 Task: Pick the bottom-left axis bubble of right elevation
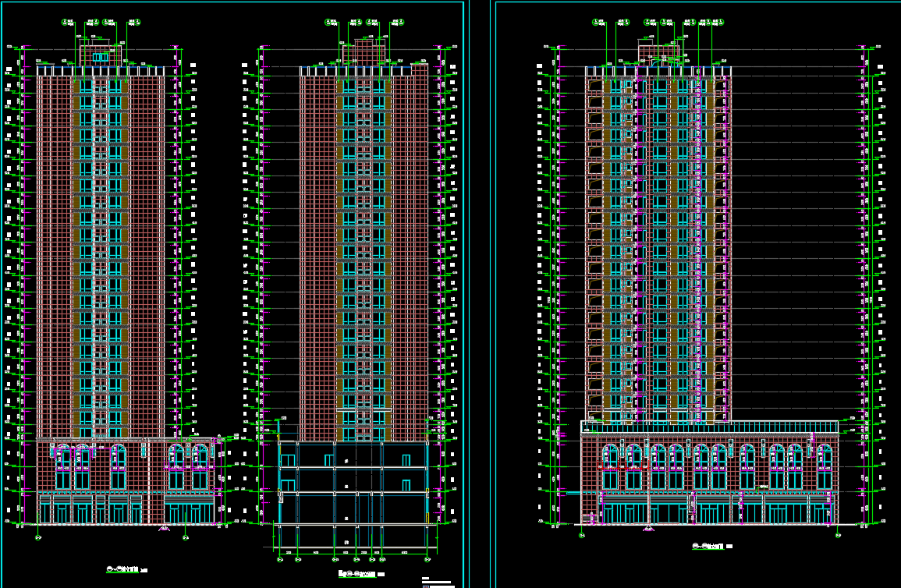(x=581, y=535)
